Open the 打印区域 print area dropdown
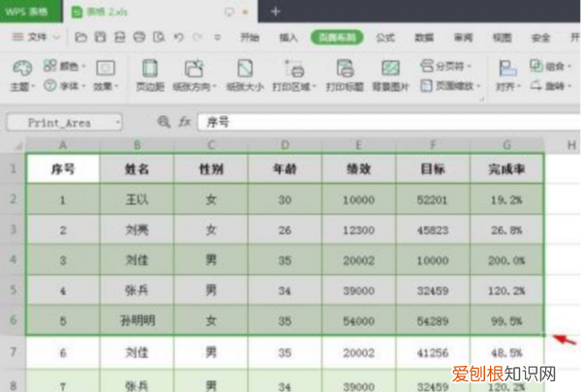This screenshot has width=581, height=392. pyautogui.click(x=294, y=75)
